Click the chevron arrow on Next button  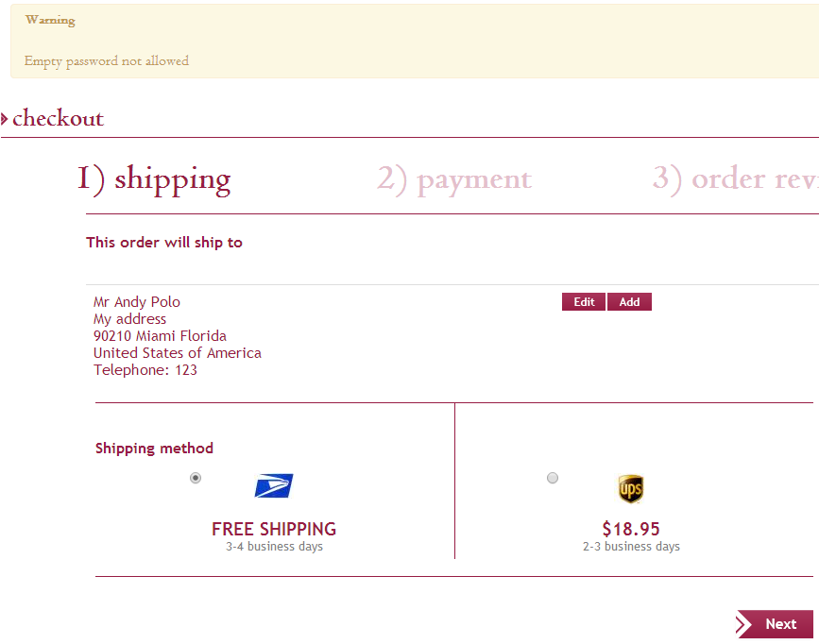(744, 623)
